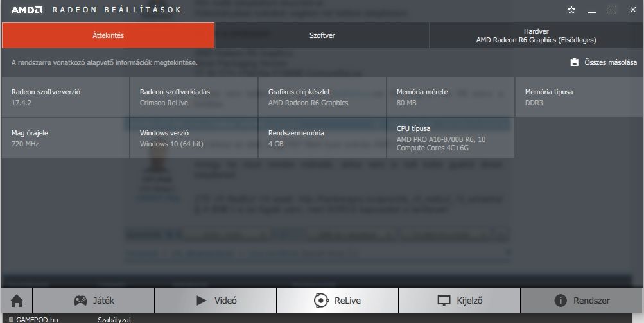Select the Mag órajele 720 MHz tile

[x=65, y=138]
